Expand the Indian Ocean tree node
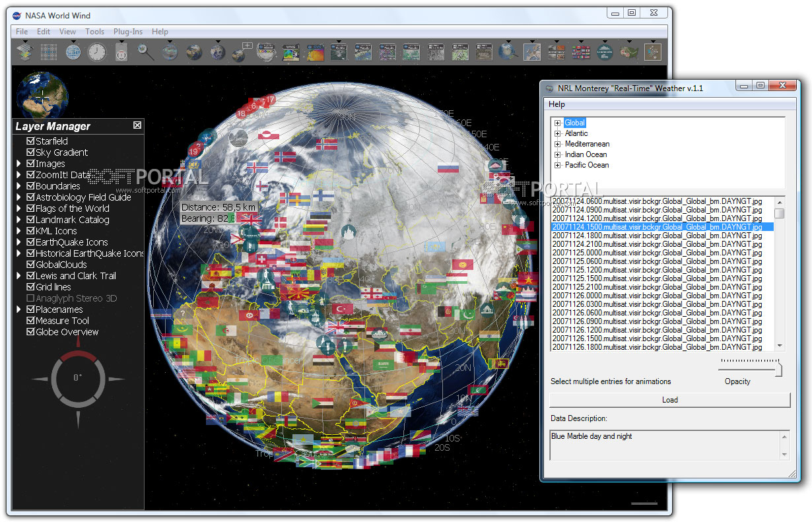The image size is (812, 522). click(x=558, y=154)
